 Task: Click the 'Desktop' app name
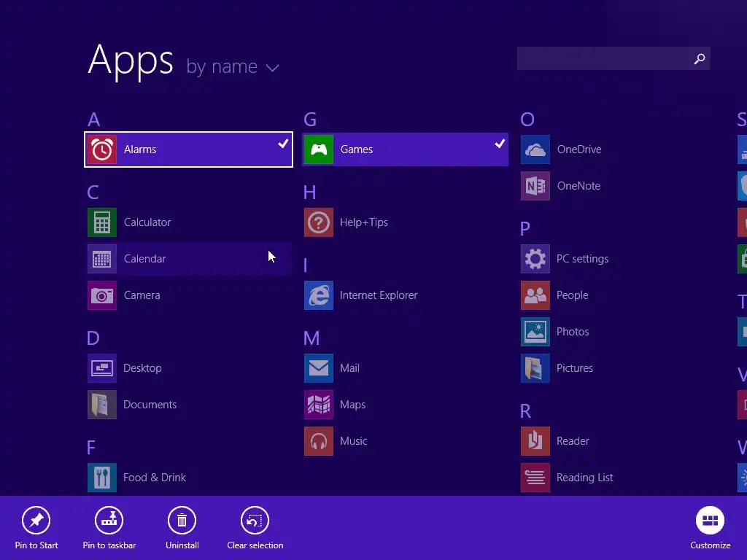coord(142,368)
